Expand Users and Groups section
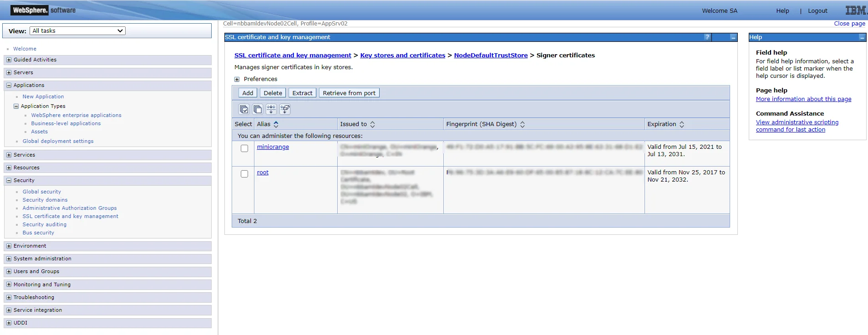 [x=9, y=271]
